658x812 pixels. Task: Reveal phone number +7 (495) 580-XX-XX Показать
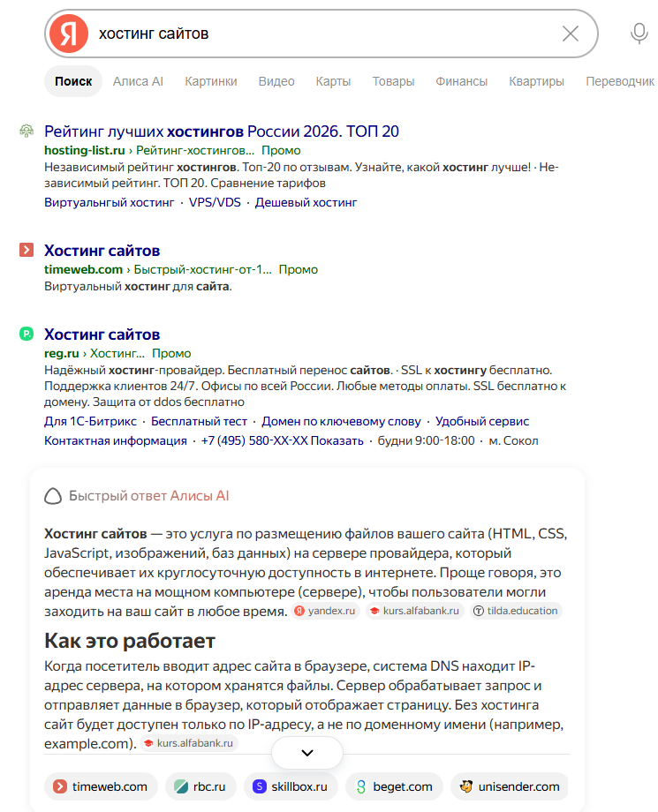click(283, 440)
